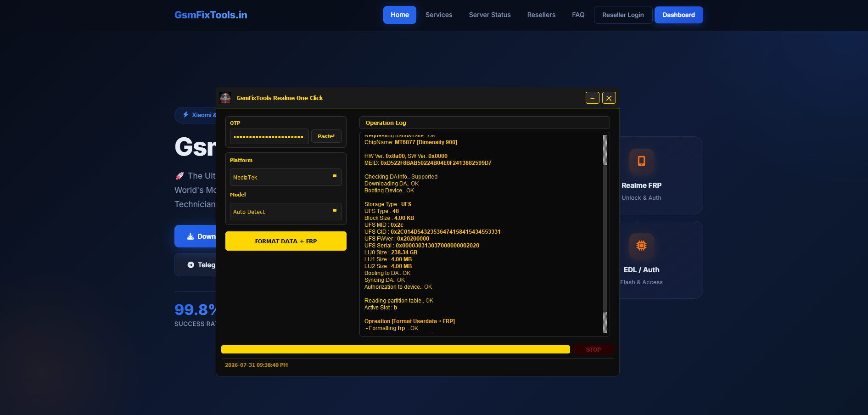Open the Platform MediaTek dropdown

pyautogui.click(x=286, y=177)
